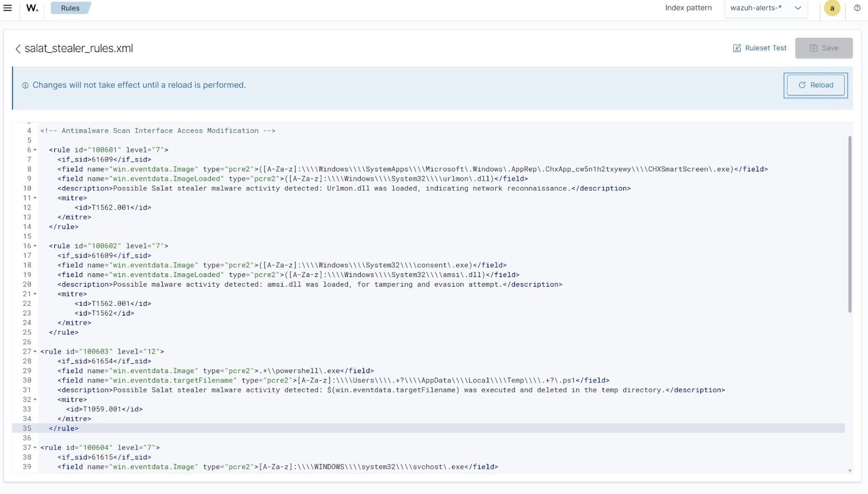Click the info icon in reload notice
868x494 pixels.
(x=25, y=86)
